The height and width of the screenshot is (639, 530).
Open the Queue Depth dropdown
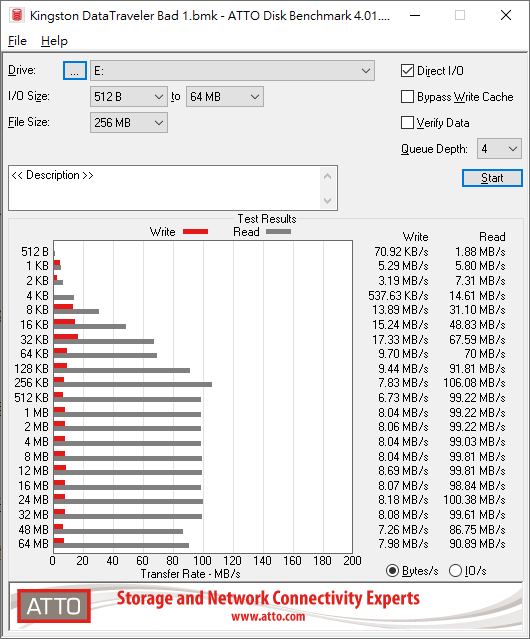pos(499,149)
